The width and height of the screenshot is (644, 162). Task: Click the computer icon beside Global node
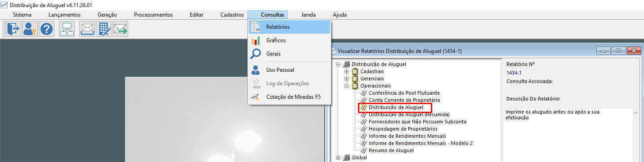347,158
